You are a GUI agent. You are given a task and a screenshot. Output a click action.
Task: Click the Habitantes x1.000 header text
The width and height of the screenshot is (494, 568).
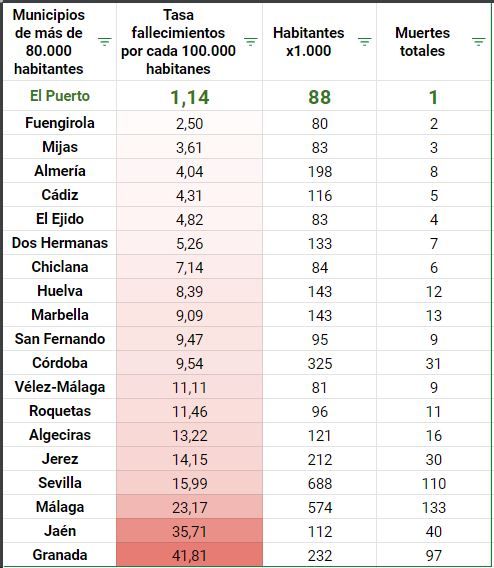tap(309, 42)
